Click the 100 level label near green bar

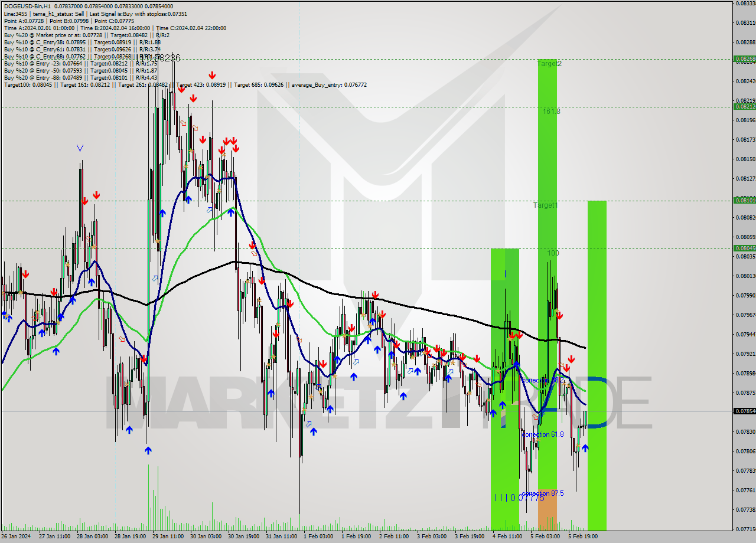pyautogui.click(x=553, y=253)
